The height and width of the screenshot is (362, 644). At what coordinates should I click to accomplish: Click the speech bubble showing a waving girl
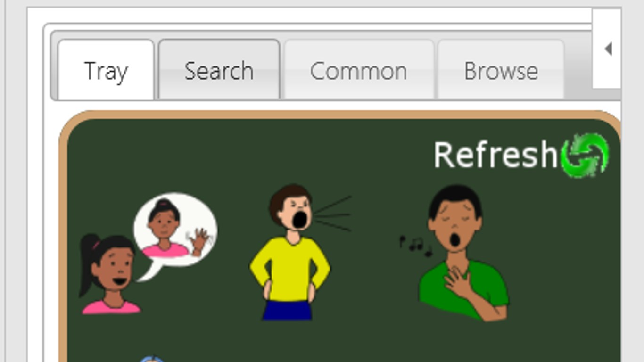175,232
